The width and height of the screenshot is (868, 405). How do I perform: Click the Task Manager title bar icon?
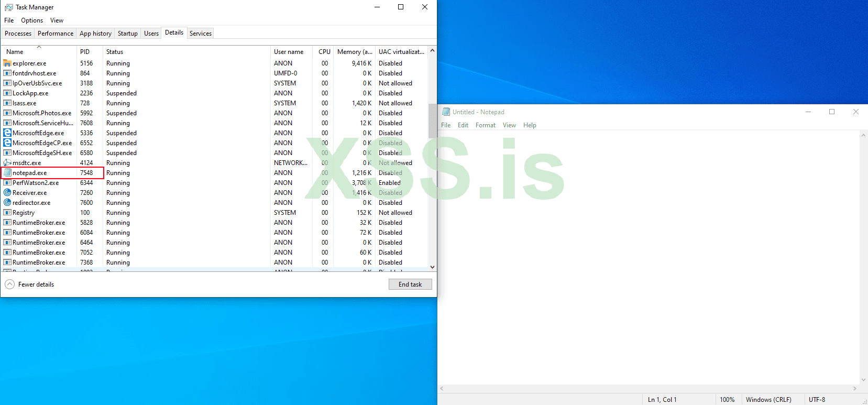pyautogui.click(x=8, y=7)
